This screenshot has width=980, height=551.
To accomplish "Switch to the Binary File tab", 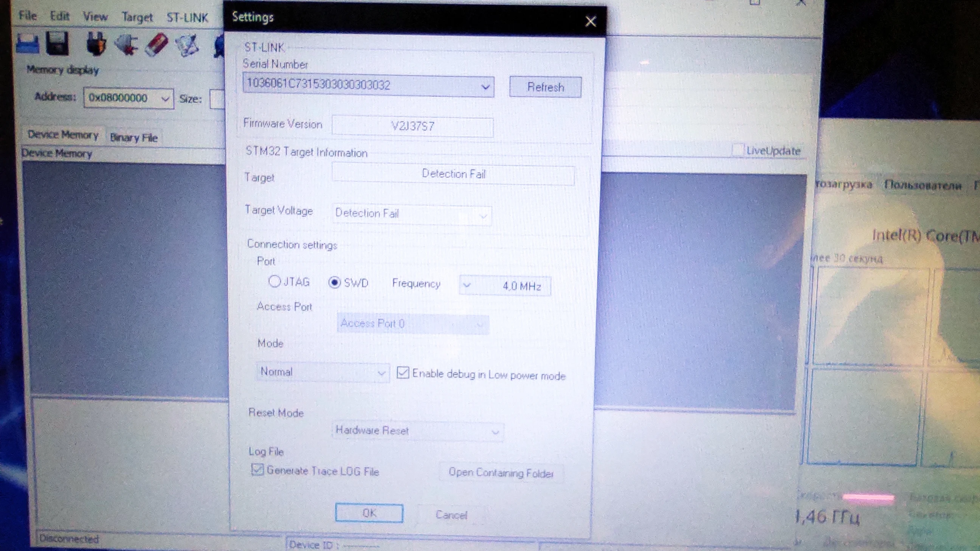I will click(x=133, y=138).
